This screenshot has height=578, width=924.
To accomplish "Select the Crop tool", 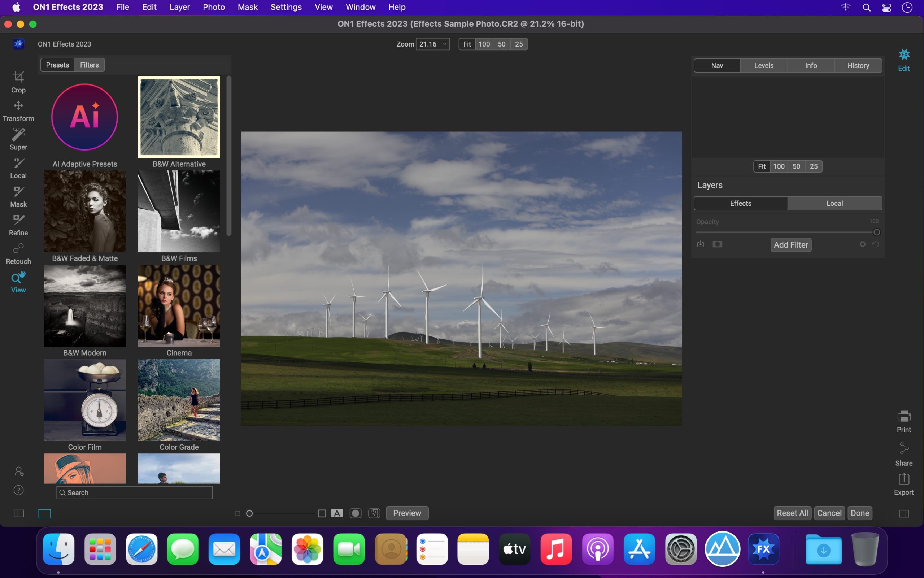I will click(18, 82).
